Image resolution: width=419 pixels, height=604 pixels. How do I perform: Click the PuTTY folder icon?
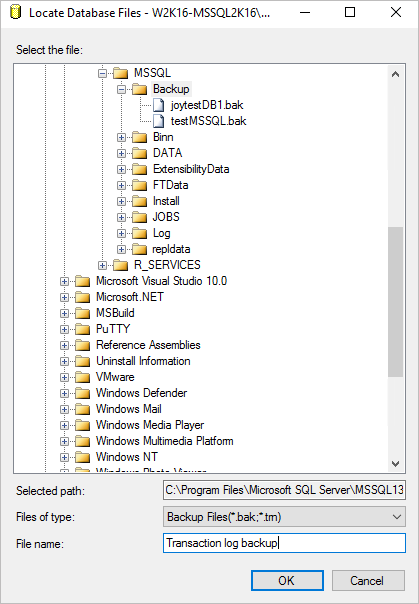click(x=82, y=329)
